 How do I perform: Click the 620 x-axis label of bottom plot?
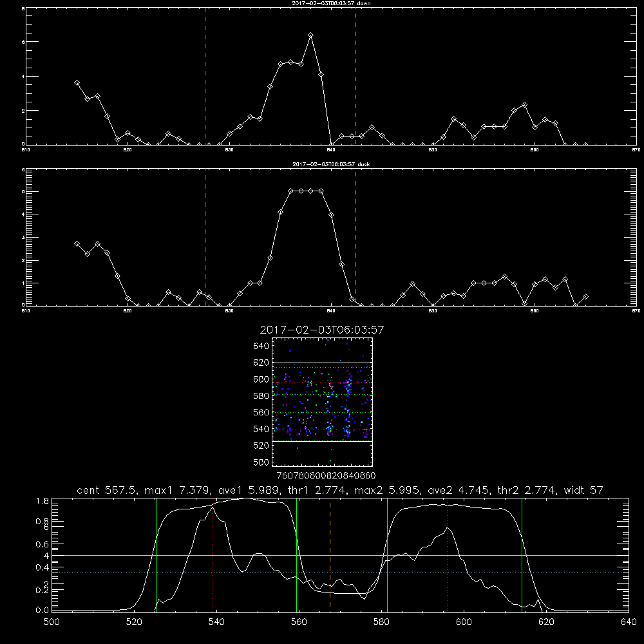pos(546,622)
